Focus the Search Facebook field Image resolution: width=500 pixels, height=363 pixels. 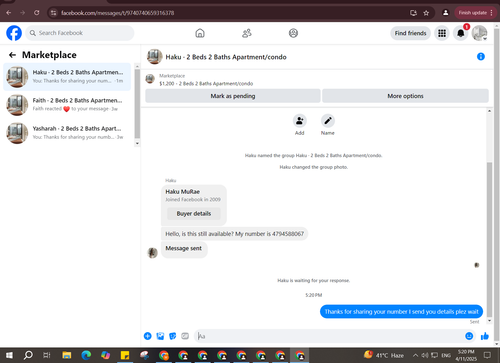click(x=80, y=33)
